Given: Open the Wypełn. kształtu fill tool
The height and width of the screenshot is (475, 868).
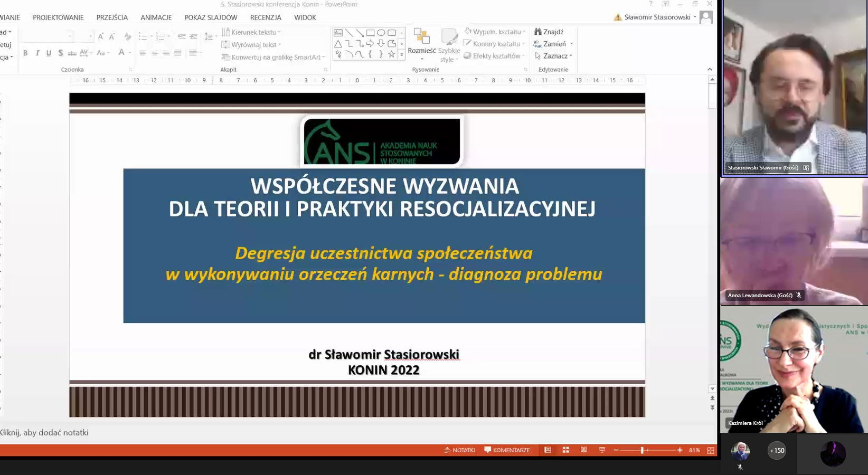Looking at the screenshot, I should [494, 32].
